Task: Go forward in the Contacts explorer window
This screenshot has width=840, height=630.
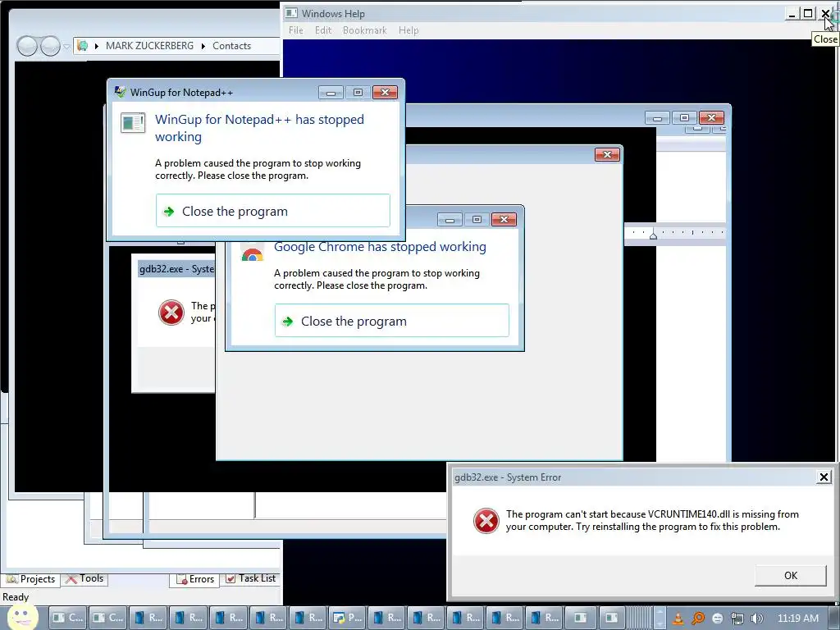Action: (50, 46)
